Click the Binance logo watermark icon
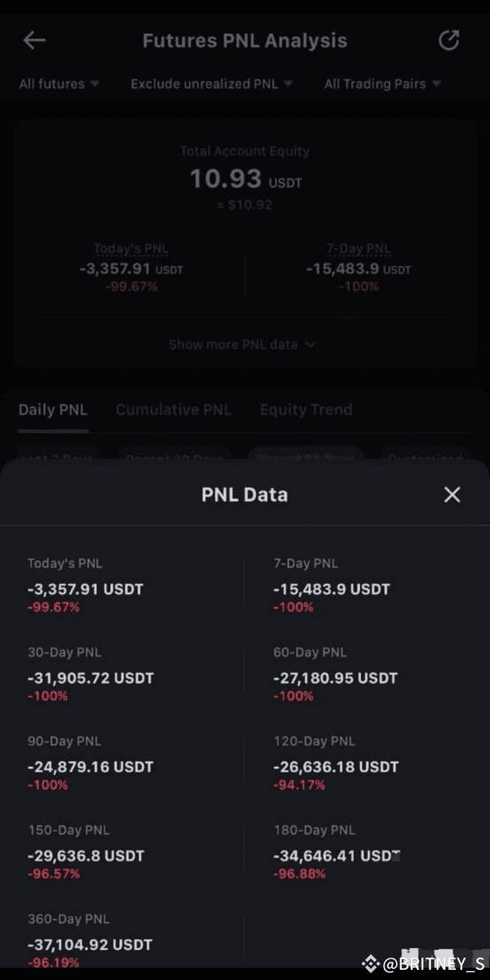This screenshot has width=490, height=980. (x=370, y=964)
